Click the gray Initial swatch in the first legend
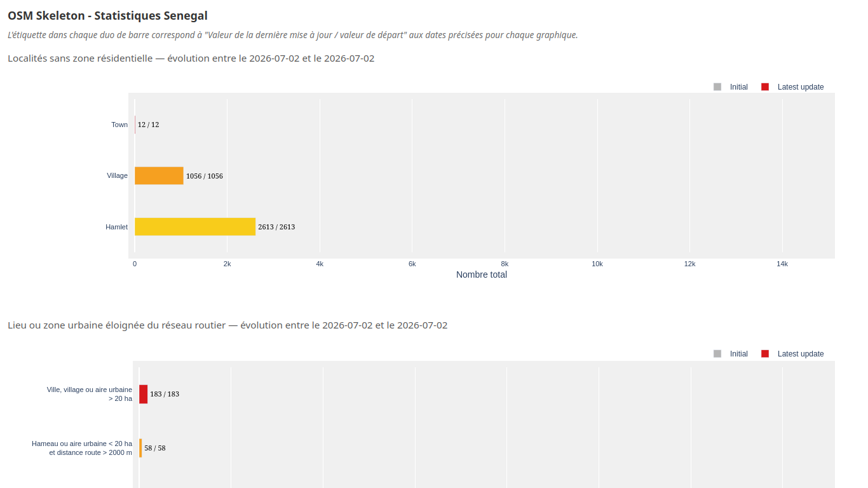Viewport: 868px width, 488px height. pos(717,87)
